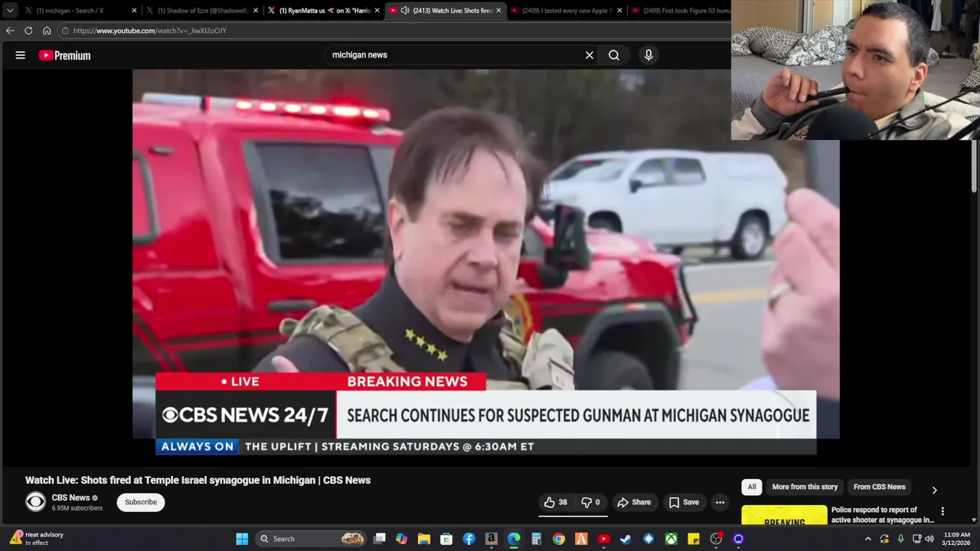Open the 'Police respond to report' video thumbnail

coord(784,515)
